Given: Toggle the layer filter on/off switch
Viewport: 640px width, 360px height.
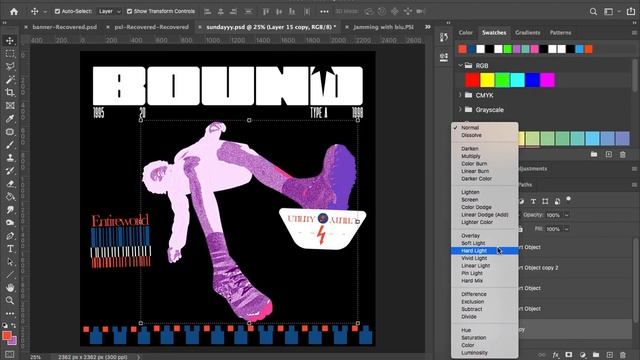Looking at the screenshot, I should [x=568, y=199].
